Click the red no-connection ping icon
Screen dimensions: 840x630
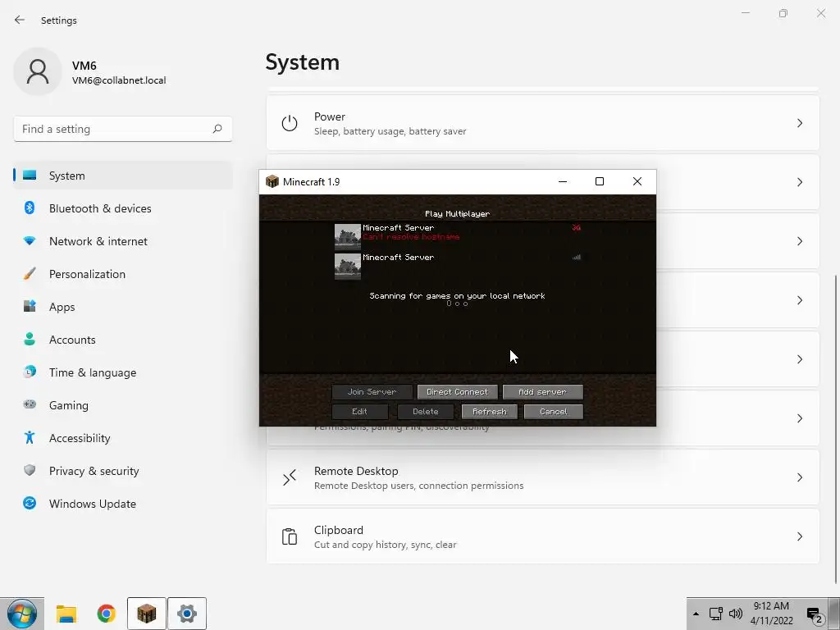click(x=576, y=228)
